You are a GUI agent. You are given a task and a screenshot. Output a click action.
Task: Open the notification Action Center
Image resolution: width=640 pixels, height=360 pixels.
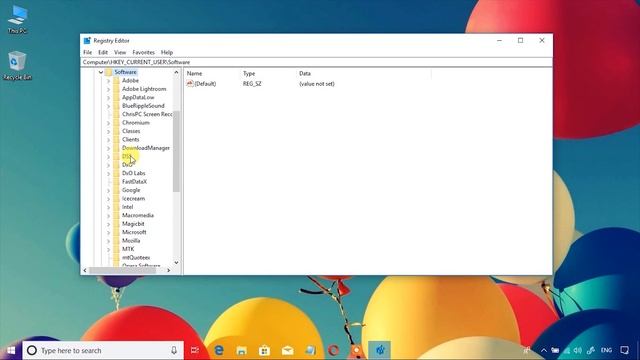(x=624, y=350)
